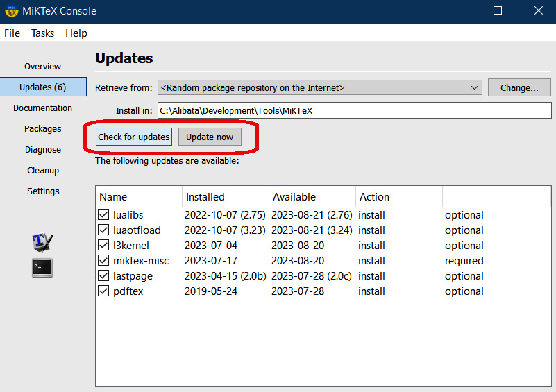
Task: Click available version 2023-07-28 (2.0c)
Action: (x=312, y=275)
